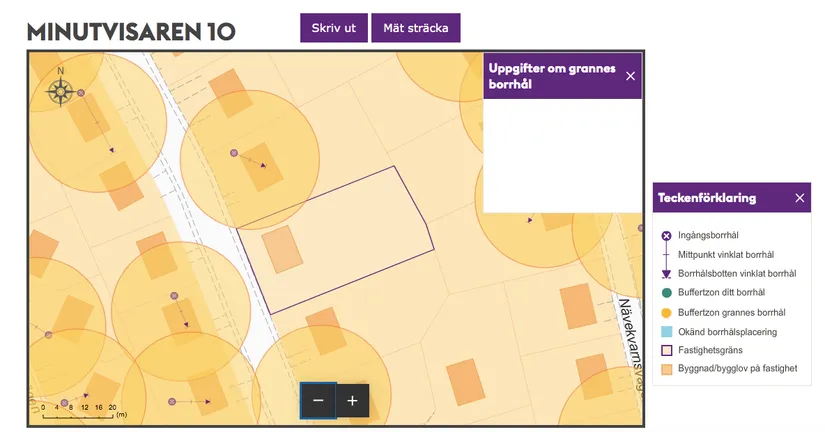Click the MINUTVISAREN 10 heading

131,32
